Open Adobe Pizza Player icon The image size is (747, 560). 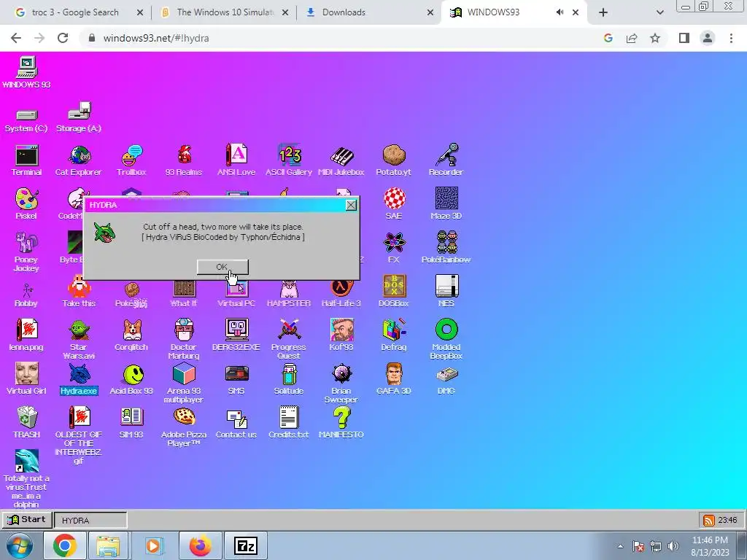[x=184, y=427]
